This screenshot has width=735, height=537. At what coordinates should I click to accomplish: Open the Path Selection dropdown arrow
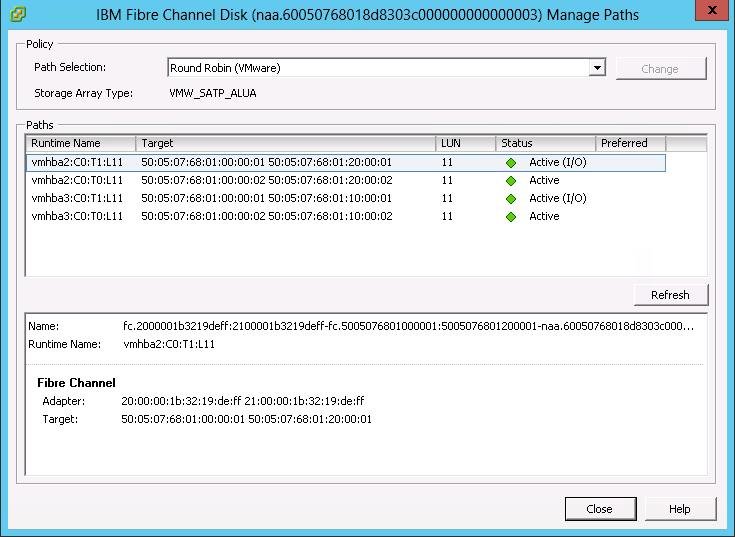(x=597, y=68)
